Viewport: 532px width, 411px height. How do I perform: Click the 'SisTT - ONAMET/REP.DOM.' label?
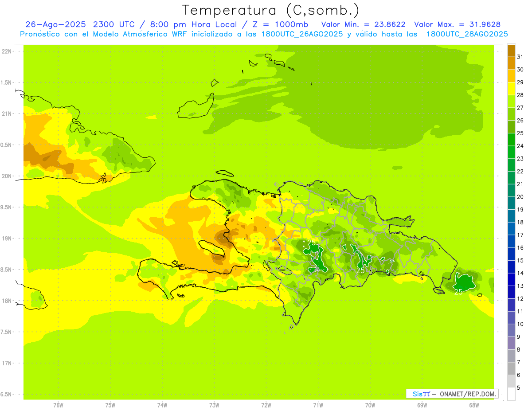(x=452, y=394)
